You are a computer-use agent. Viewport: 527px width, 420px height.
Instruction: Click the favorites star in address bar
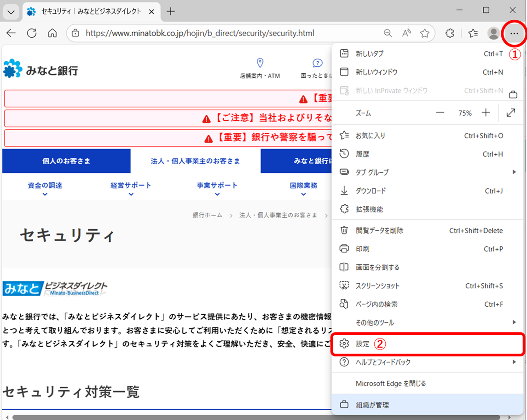[x=424, y=33]
